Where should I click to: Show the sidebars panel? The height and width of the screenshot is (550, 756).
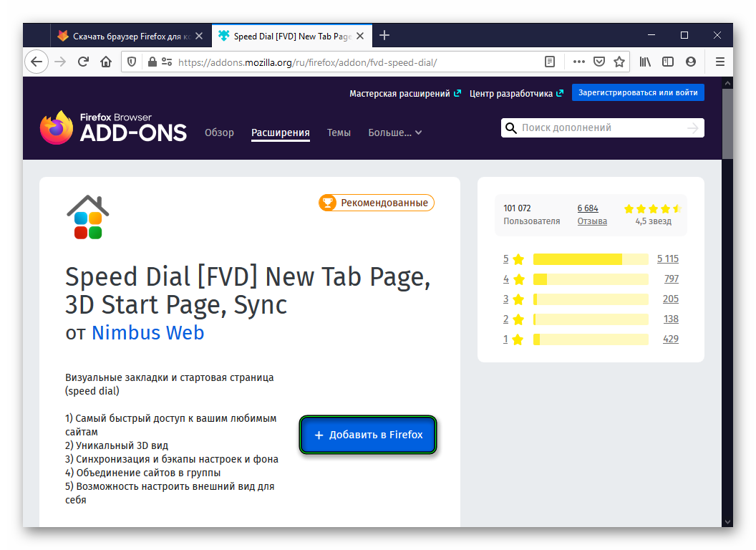pos(668,62)
